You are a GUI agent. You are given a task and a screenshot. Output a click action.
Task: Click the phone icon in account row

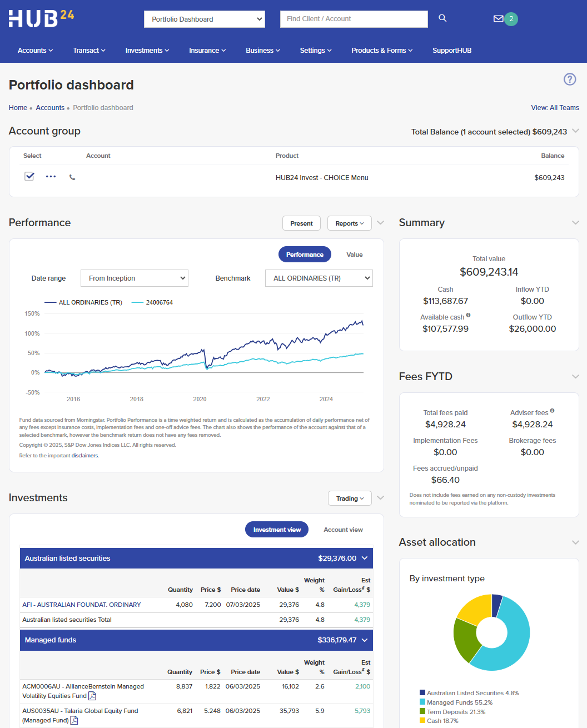72,177
